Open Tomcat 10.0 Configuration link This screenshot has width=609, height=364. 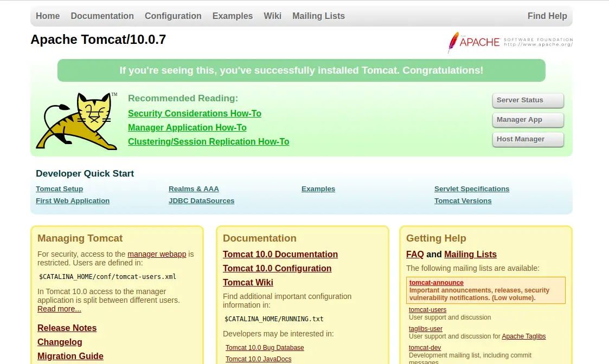click(x=277, y=269)
